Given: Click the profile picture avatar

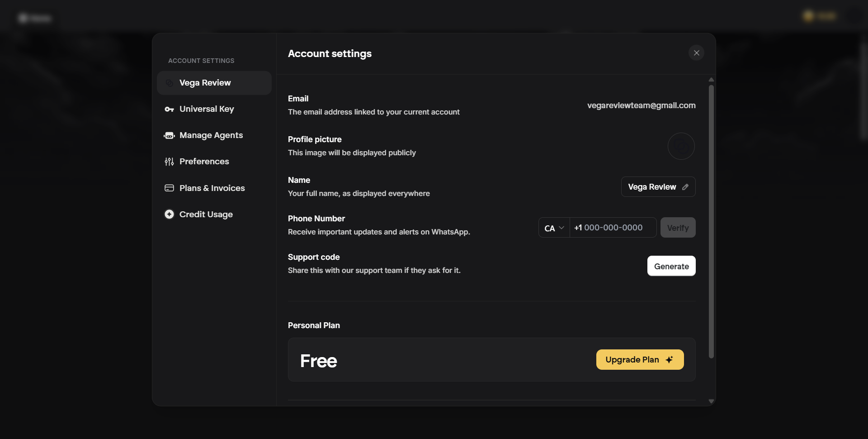Looking at the screenshot, I should tap(681, 146).
